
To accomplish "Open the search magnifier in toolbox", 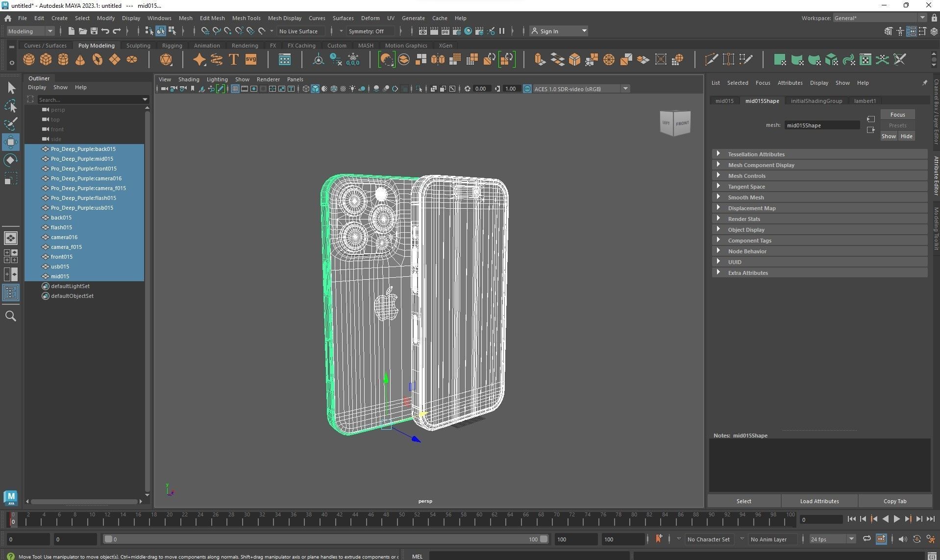I will (x=10, y=316).
